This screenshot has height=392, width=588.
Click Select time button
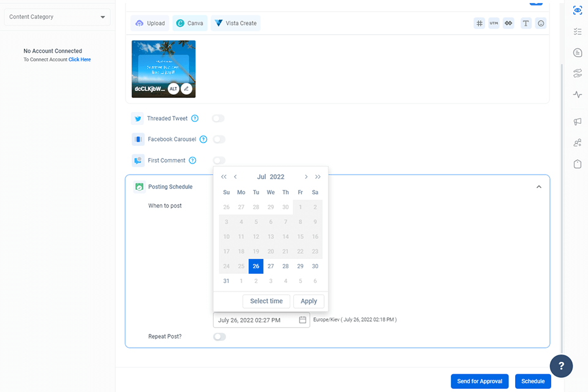266,301
